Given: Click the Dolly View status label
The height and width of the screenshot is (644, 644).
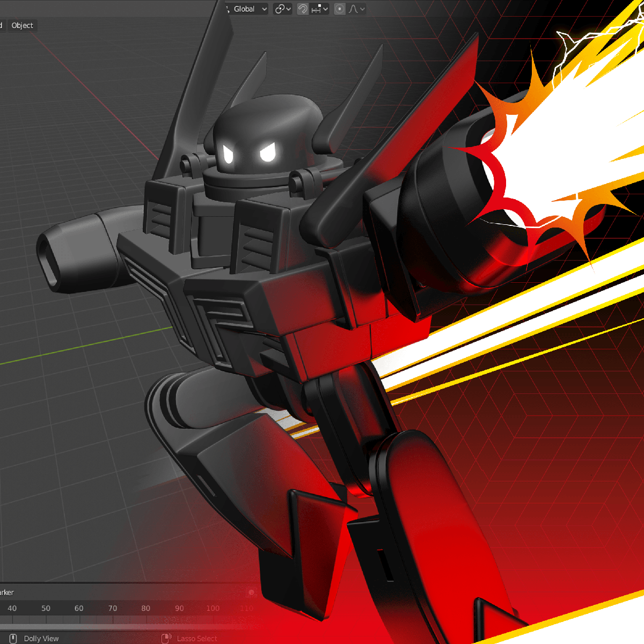Looking at the screenshot, I should point(41,639).
